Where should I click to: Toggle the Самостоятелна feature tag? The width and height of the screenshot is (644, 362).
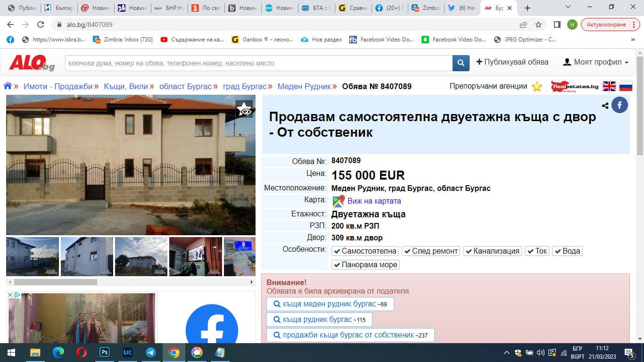click(x=365, y=251)
